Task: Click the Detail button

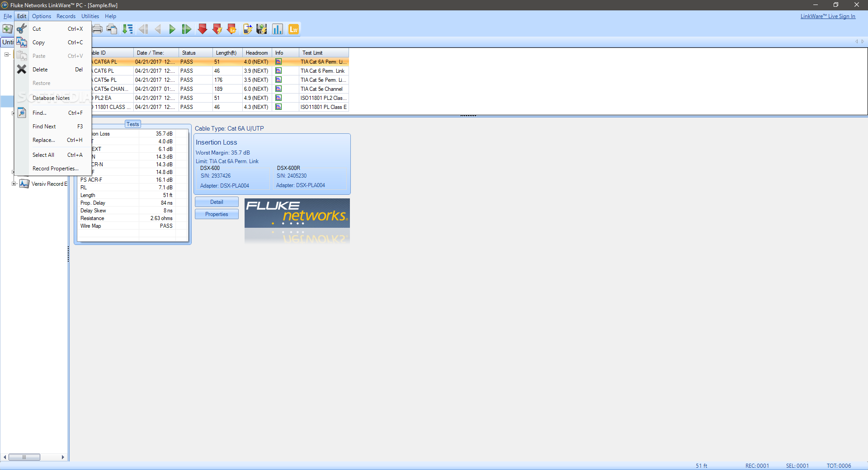Action: 217,202
